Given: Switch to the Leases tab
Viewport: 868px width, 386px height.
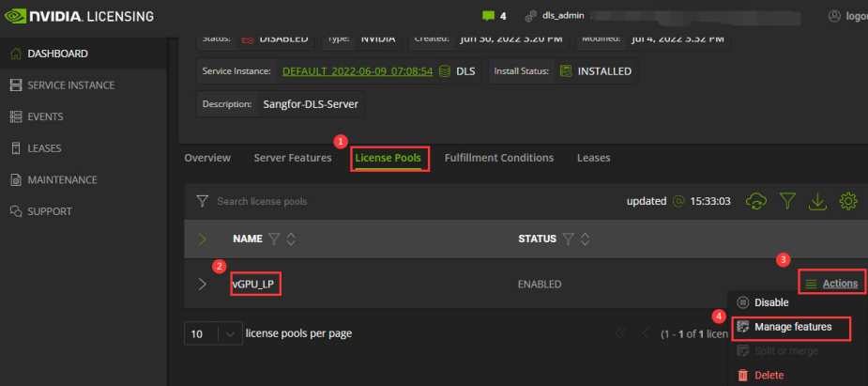Looking at the screenshot, I should [x=593, y=158].
